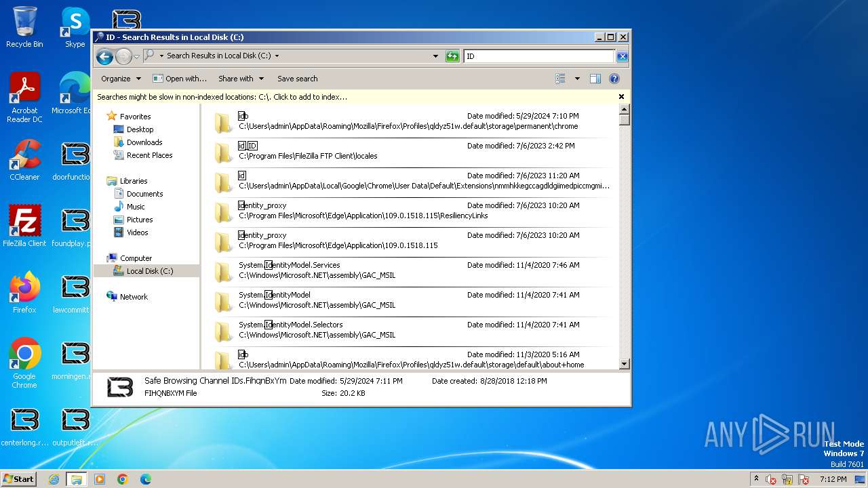Click the Windows Explorer taskbar button
The width and height of the screenshot is (868, 488).
[76, 479]
